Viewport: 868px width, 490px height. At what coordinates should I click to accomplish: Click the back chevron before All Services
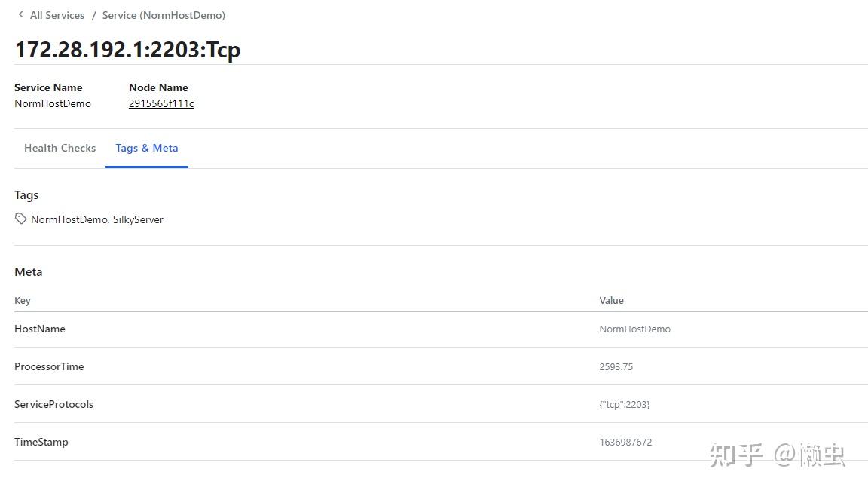tap(20, 14)
